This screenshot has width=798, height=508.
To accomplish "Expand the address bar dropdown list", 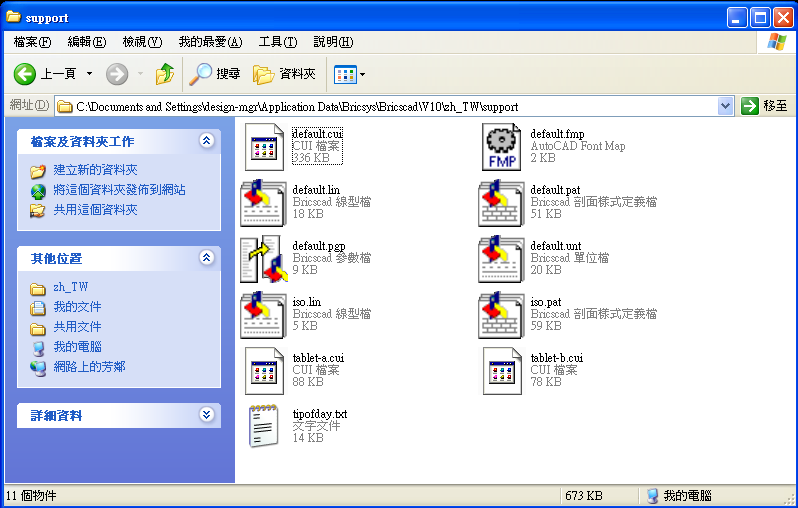I will (725, 106).
